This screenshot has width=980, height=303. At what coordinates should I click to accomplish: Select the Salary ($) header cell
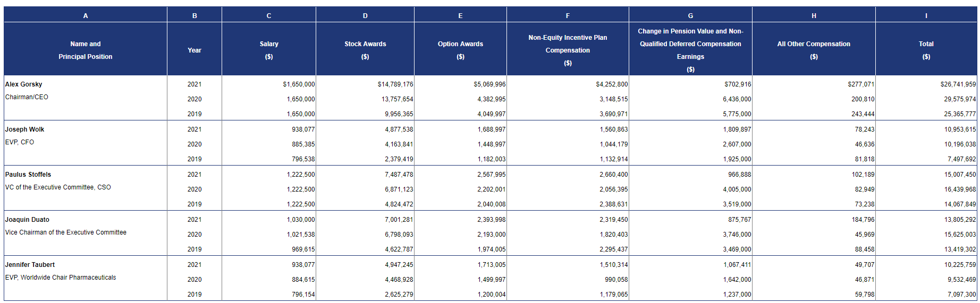(268, 50)
